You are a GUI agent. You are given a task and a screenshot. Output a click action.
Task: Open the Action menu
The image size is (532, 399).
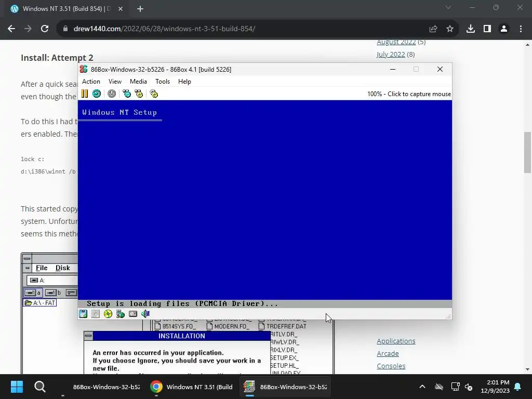pos(91,82)
